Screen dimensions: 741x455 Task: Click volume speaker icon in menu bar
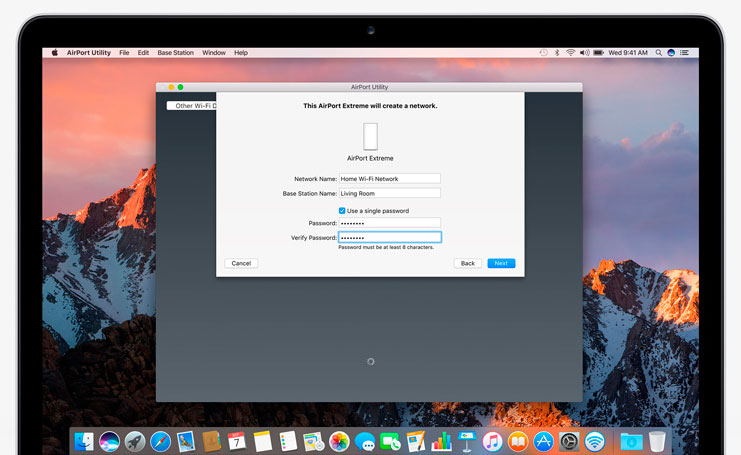585,52
